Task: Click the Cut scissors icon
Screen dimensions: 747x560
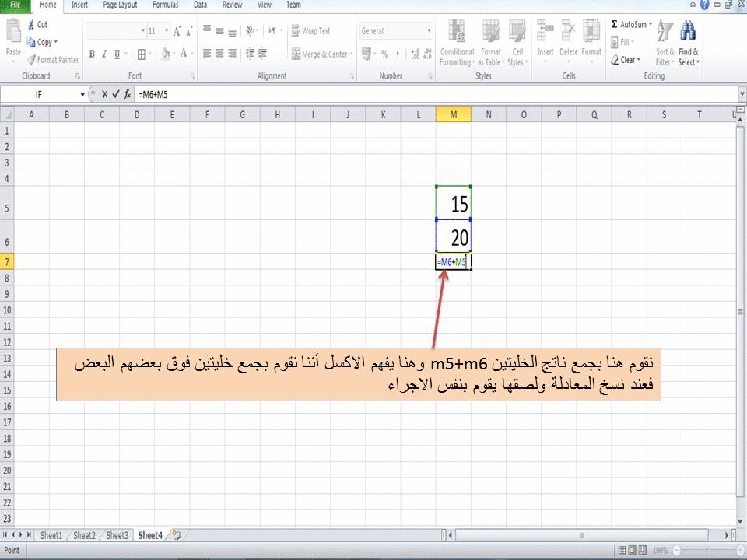Action: pyautogui.click(x=31, y=24)
